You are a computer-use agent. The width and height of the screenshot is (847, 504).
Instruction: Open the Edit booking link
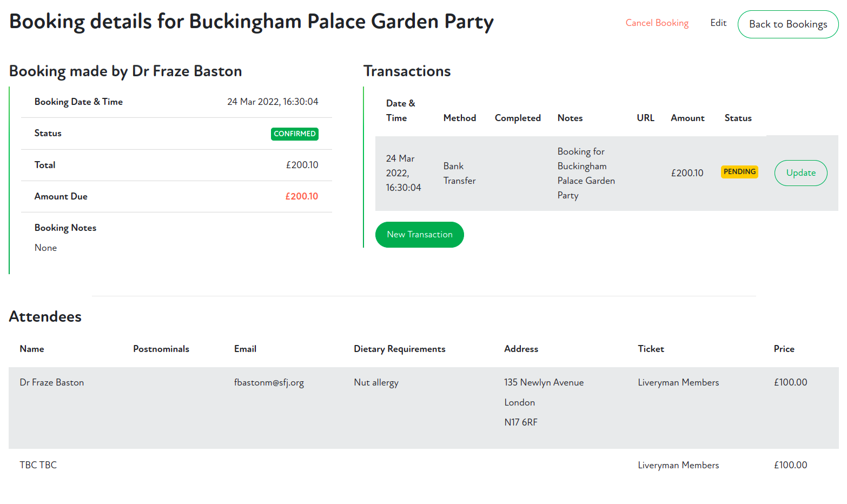click(x=718, y=23)
